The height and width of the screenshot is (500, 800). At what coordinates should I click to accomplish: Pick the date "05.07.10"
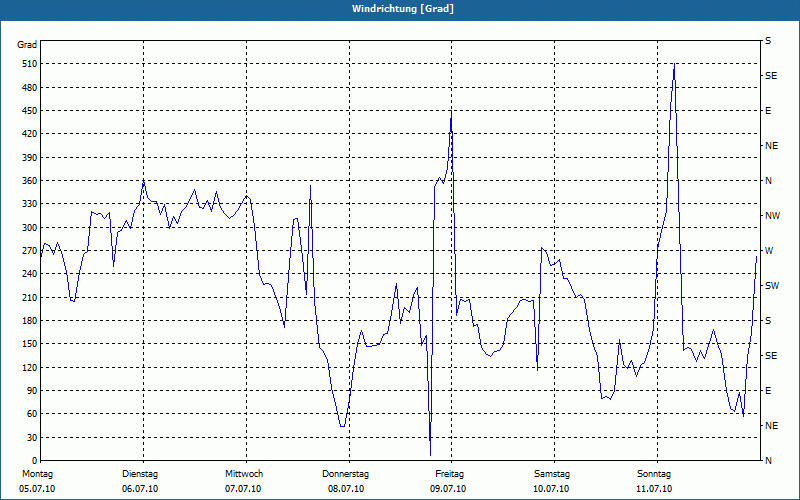point(37,489)
